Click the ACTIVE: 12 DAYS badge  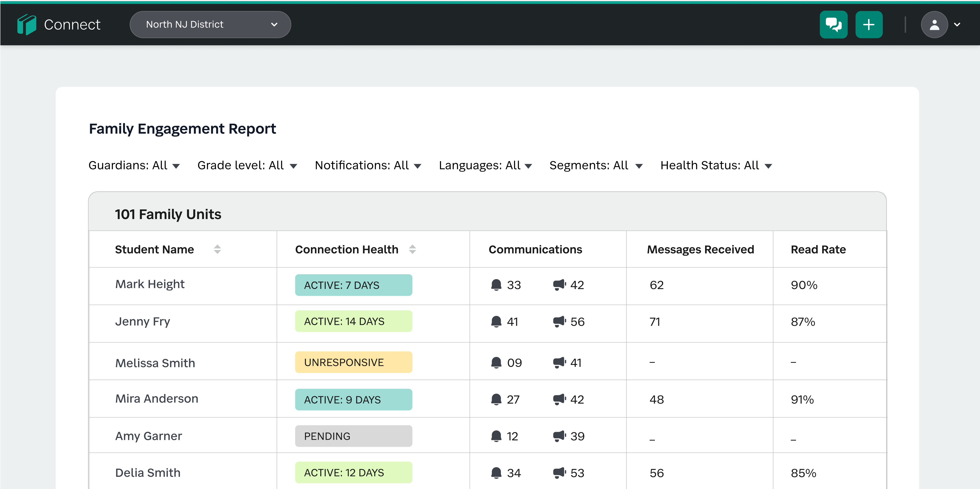[x=353, y=473]
